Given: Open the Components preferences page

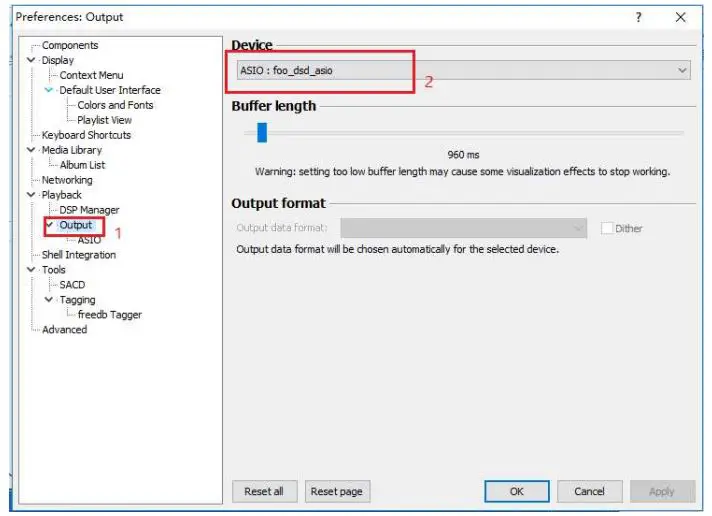Looking at the screenshot, I should tap(70, 45).
